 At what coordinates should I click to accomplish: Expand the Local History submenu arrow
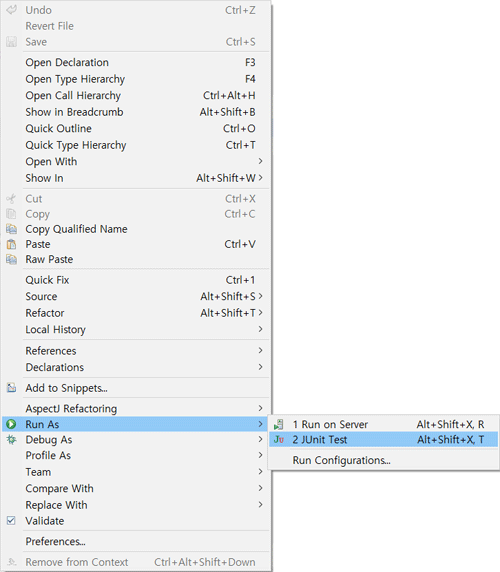tap(260, 329)
